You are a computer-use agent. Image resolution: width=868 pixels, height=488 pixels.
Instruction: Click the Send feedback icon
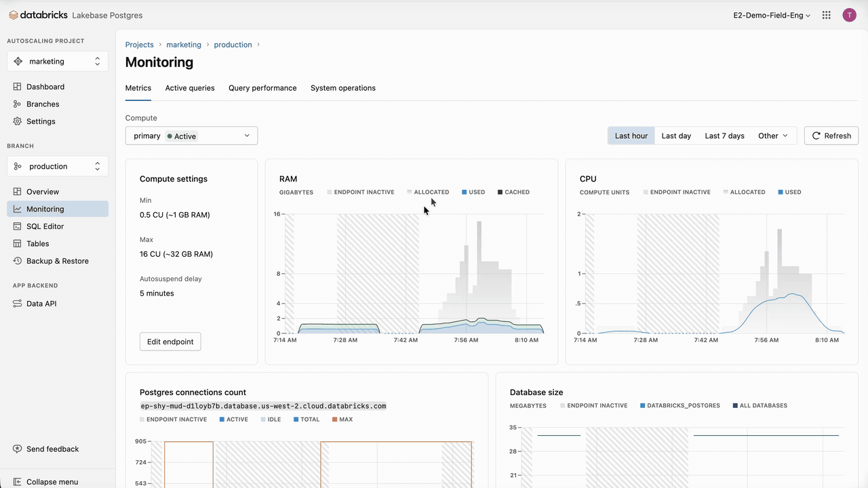coord(18,449)
